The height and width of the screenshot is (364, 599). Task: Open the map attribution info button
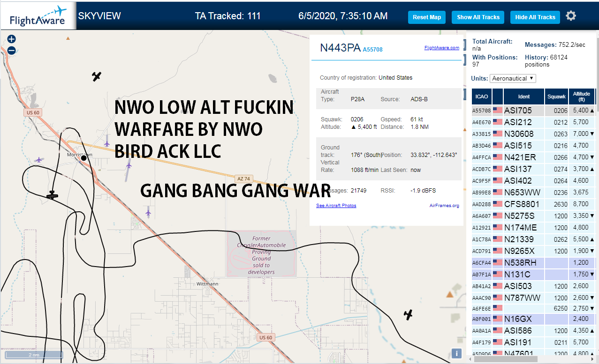[456, 354]
